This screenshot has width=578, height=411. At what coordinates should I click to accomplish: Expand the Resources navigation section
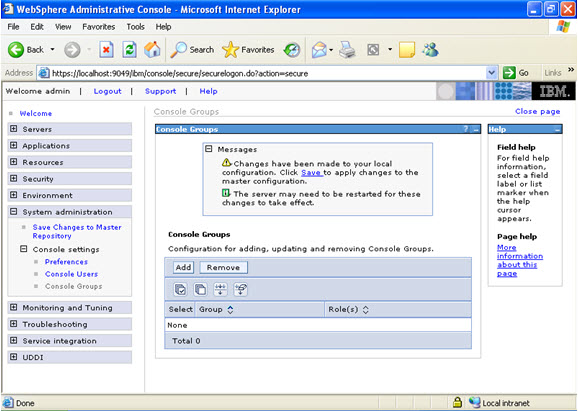tap(14, 162)
